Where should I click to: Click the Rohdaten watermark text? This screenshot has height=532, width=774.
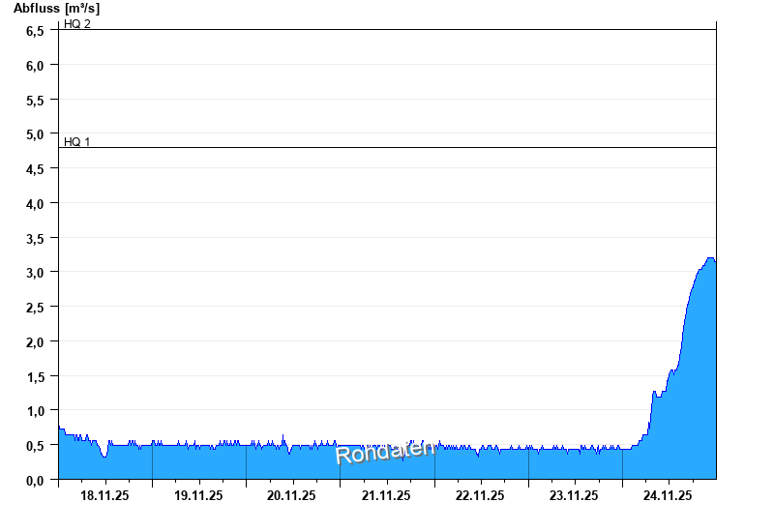(385, 450)
